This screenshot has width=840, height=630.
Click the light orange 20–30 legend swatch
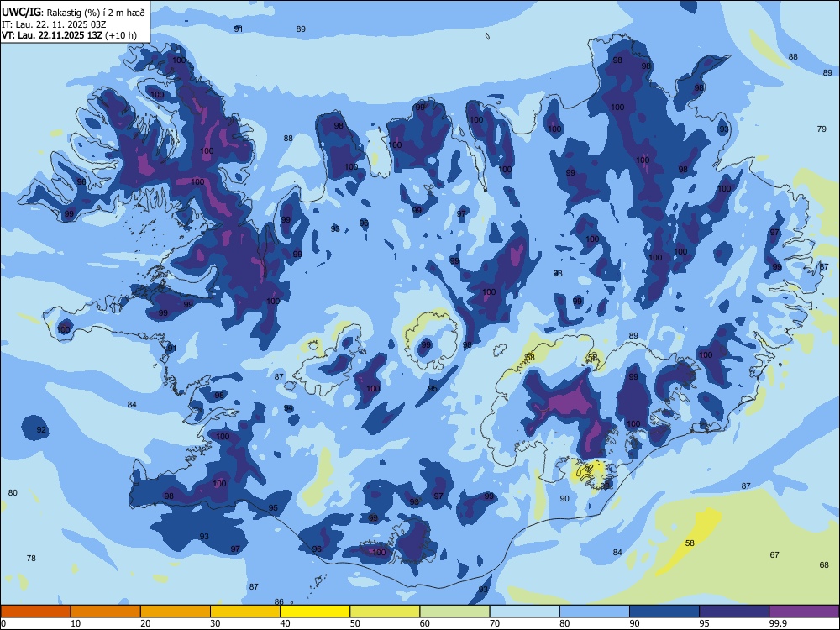coord(176,612)
